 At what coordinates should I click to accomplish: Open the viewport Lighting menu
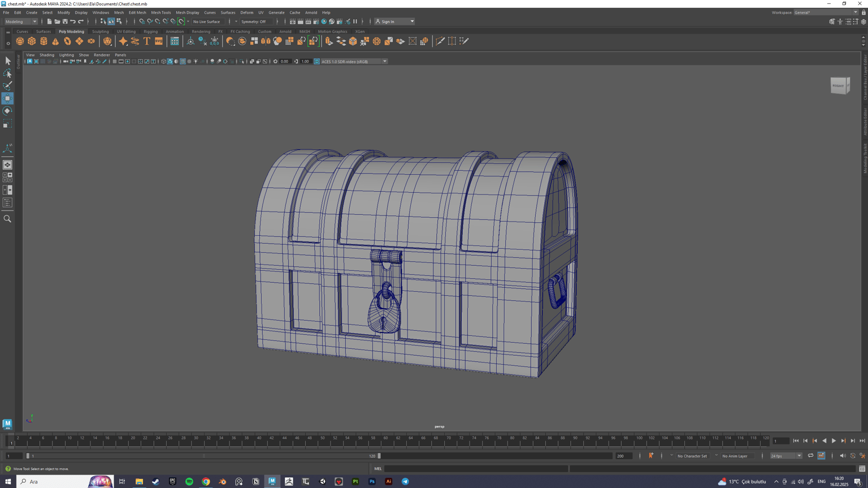click(x=66, y=55)
